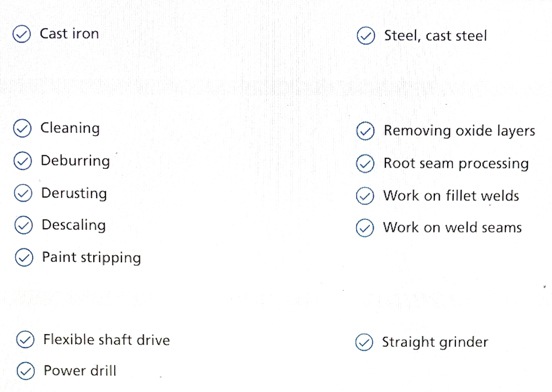Toggle the Root seam processing check circle
This screenshot has height=392, width=552.
click(365, 163)
